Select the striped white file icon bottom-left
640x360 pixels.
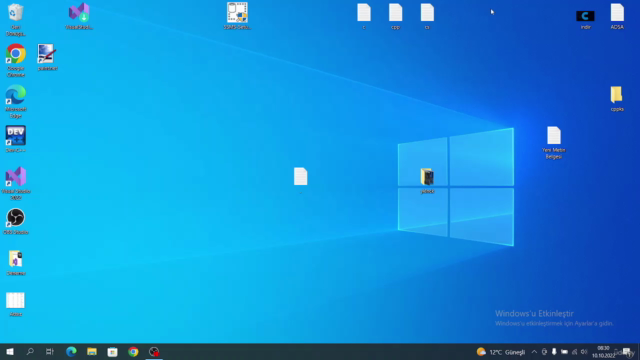coord(16,304)
